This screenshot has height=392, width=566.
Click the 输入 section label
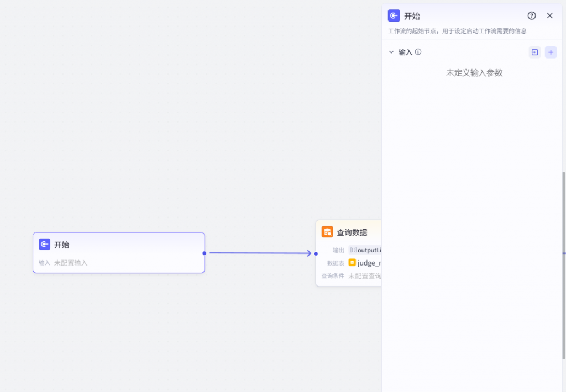pyautogui.click(x=405, y=52)
